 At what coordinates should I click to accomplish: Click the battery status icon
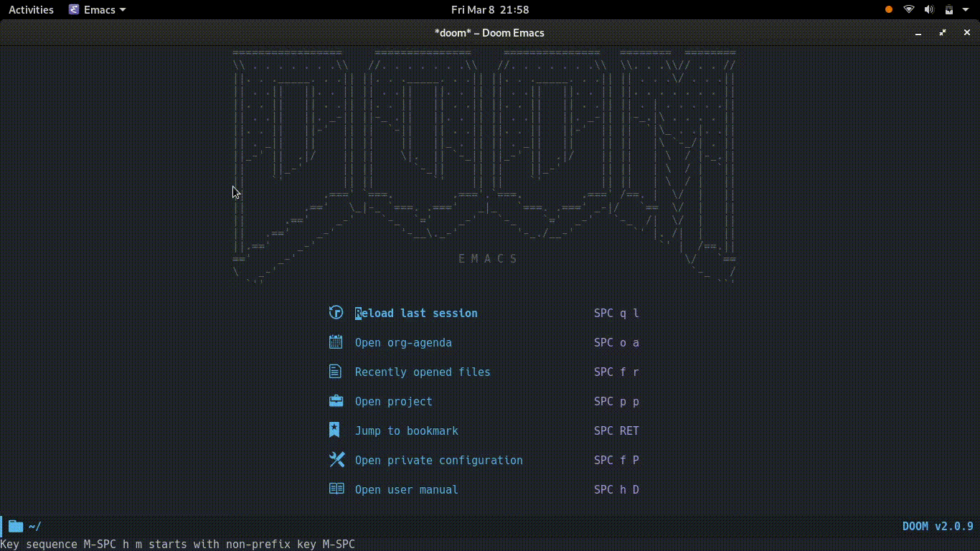tap(948, 9)
